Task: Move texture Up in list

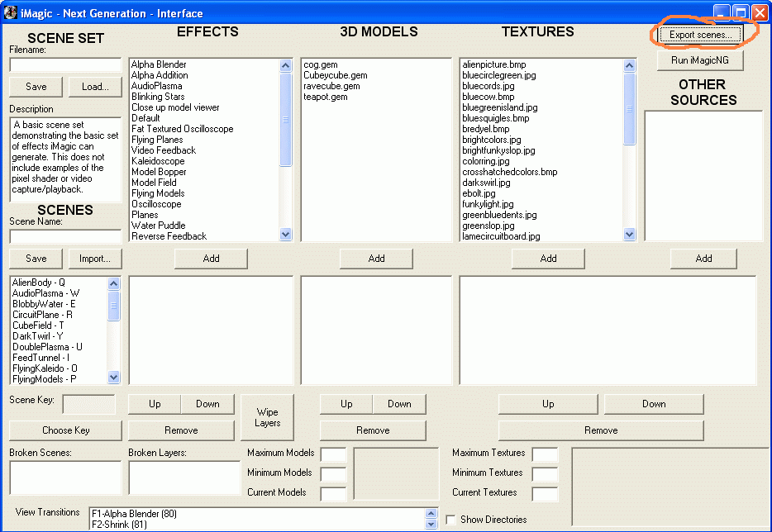Action: (548, 404)
